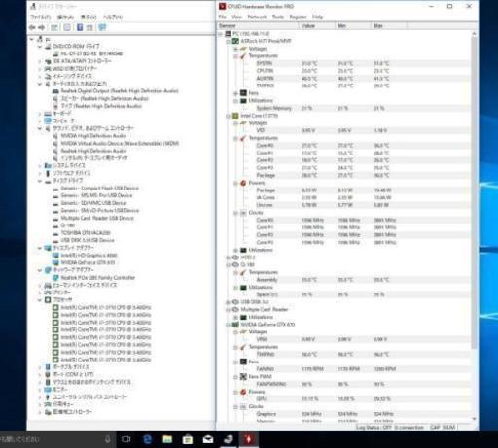498x448 pixels.
Task: Click the HWMonitor scrollbar up arrow
Action: coord(474,33)
